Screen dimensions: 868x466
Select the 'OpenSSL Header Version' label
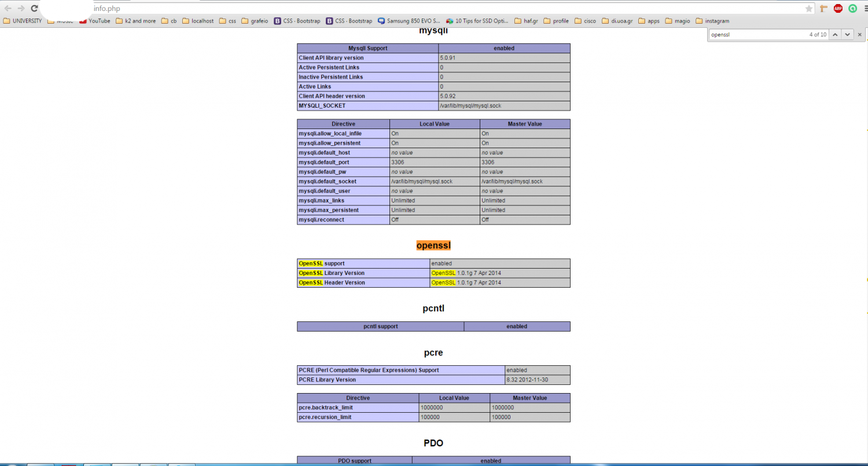point(363,282)
